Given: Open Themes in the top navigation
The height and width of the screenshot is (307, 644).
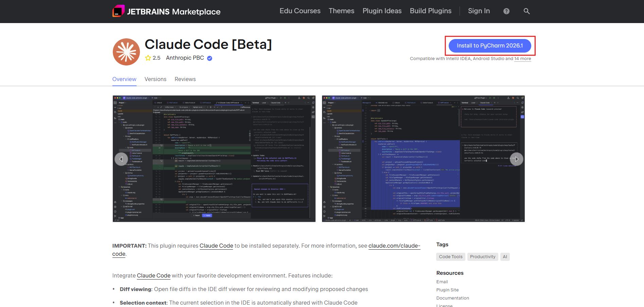Looking at the screenshot, I should [x=341, y=11].
